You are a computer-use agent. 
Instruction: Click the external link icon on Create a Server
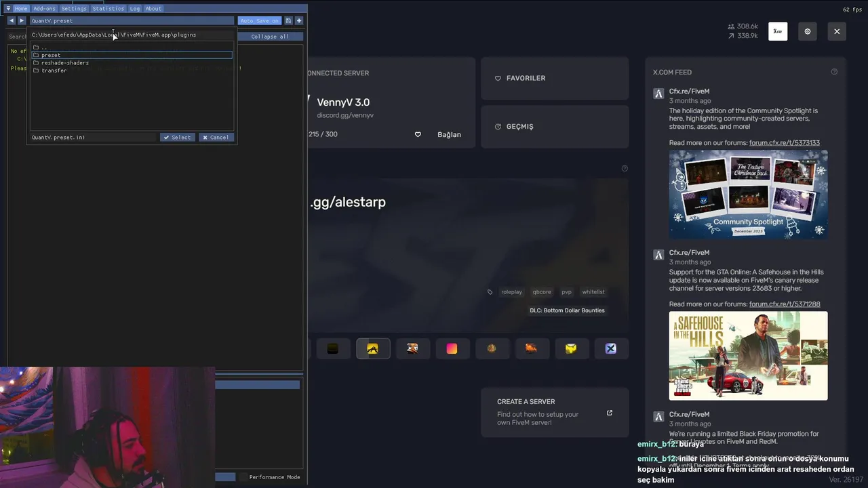point(610,413)
